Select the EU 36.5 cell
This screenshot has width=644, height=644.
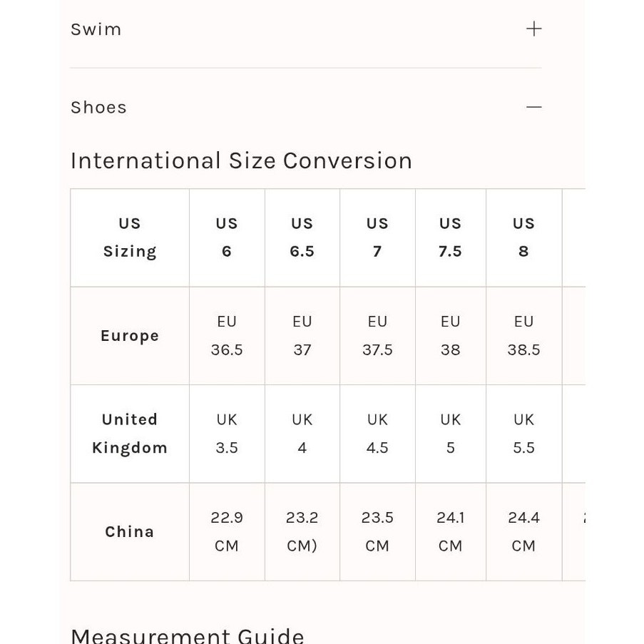click(x=227, y=336)
